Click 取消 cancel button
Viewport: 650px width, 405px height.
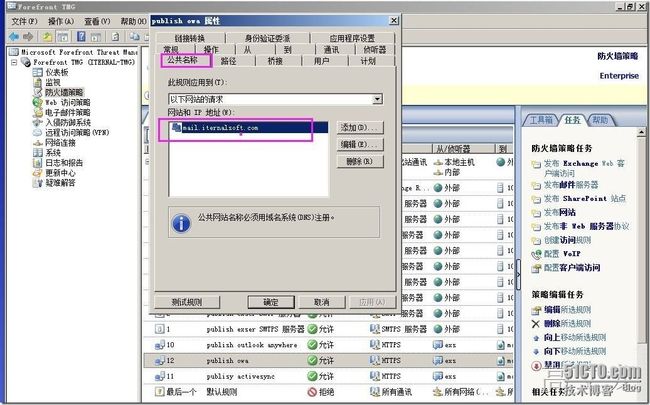(x=322, y=302)
